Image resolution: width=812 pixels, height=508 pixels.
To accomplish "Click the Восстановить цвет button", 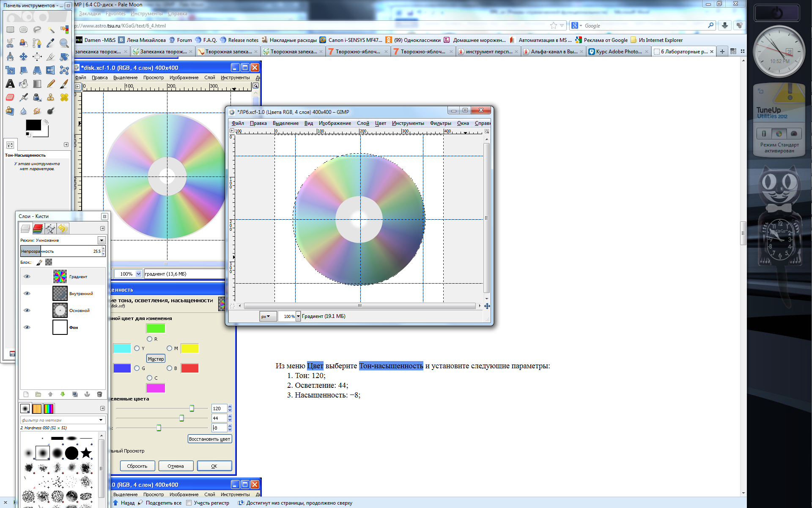I will tap(209, 439).
